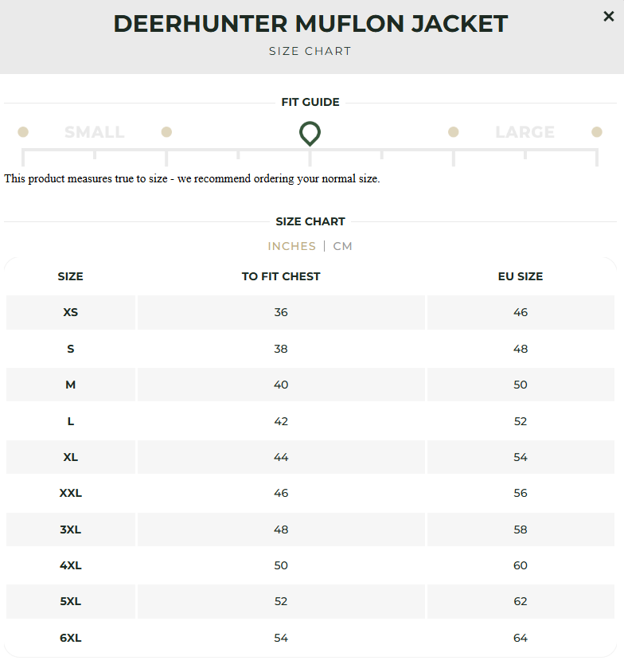This screenshot has width=624, height=672.
Task: Select the 6XL row at table bottom
Action: coord(281,638)
